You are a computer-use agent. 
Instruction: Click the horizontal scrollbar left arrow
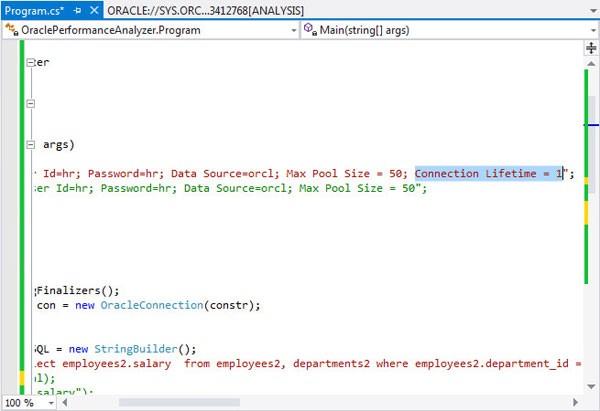pyautogui.click(x=65, y=403)
